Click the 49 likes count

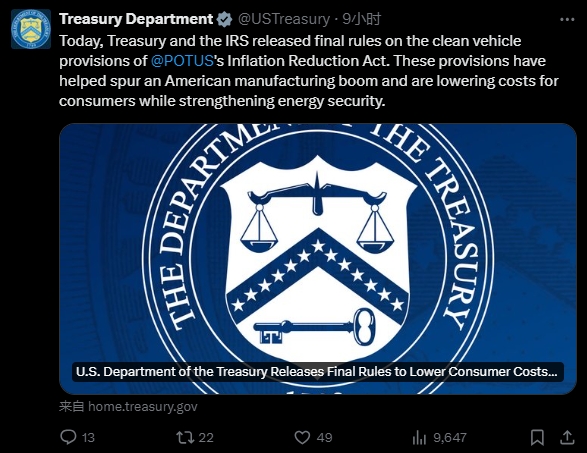tap(325, 438)
